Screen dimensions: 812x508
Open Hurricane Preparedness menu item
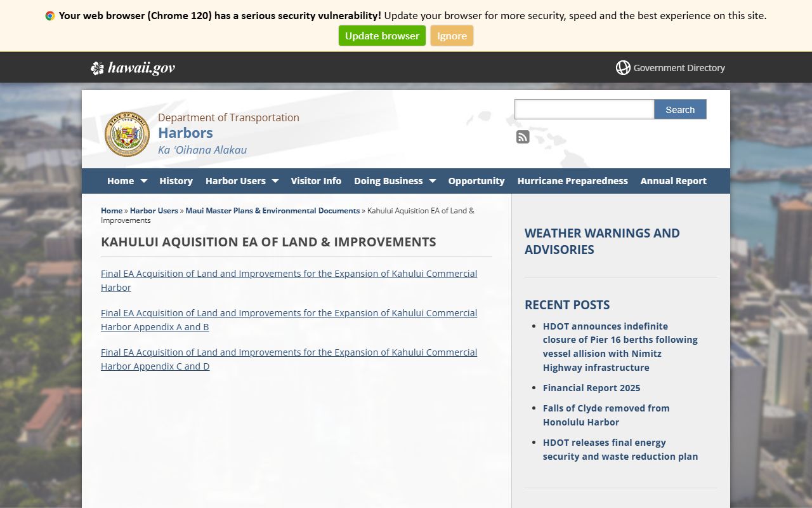click(572, 181)
